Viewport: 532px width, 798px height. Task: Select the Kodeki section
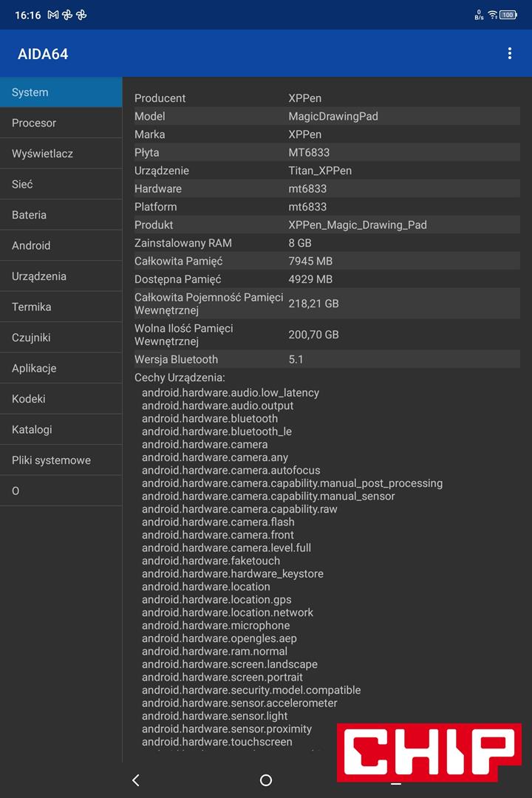pyautogui.click(x=61, y=399)
